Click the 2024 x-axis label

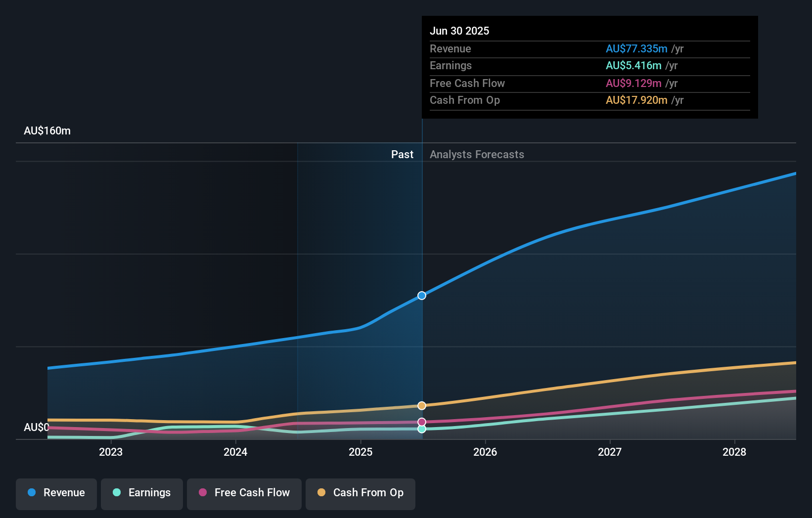235,452
